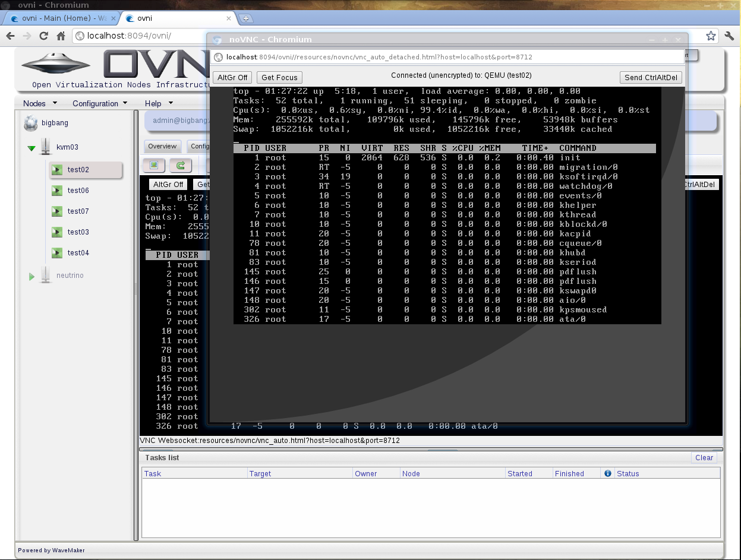Screen dimensions: 741x560
Task: Select the kvm03 server icon
Action: (x=45, y=147)
